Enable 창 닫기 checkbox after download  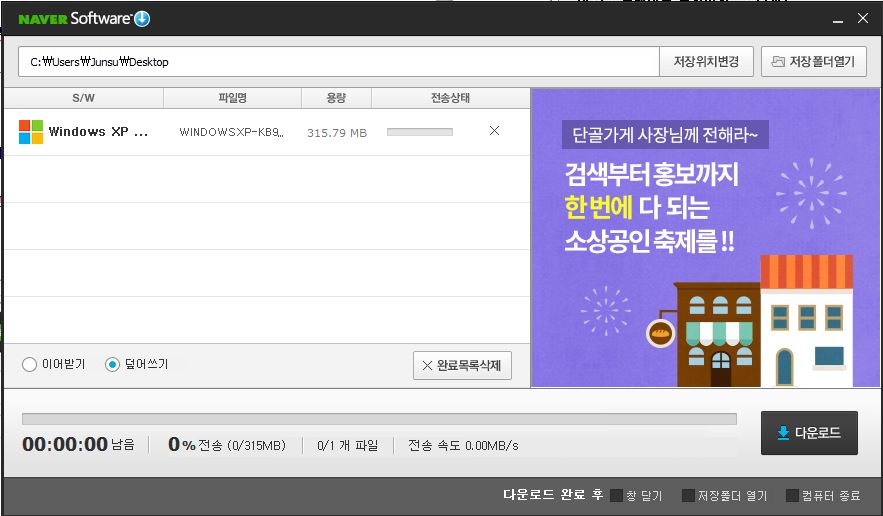[x=616, y=495]
